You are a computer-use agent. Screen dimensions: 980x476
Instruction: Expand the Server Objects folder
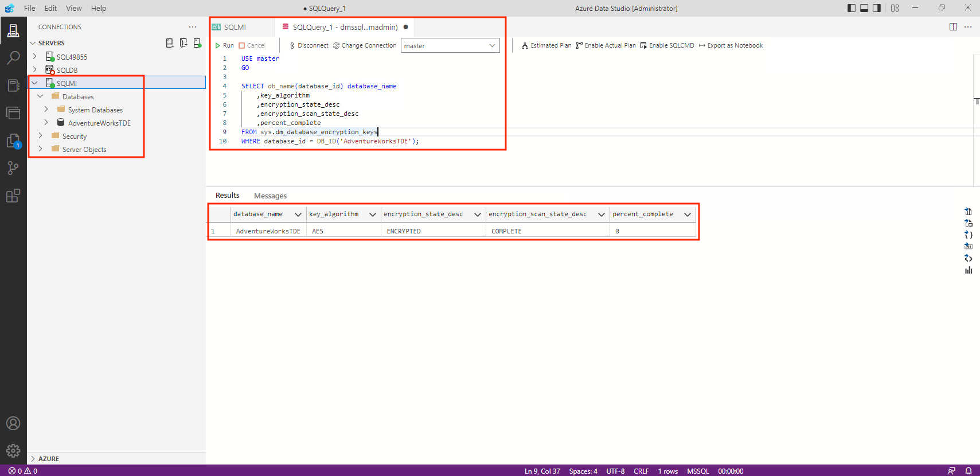point(40,149)
